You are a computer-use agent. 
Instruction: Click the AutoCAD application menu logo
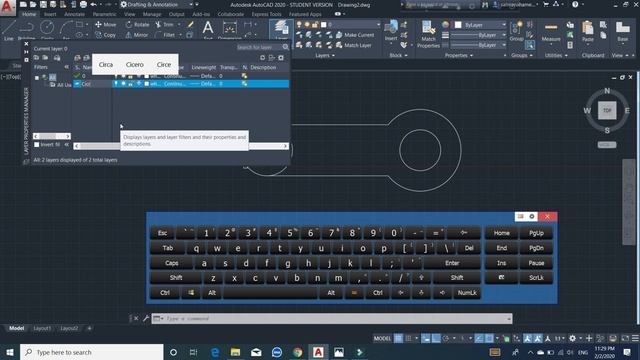[7, 7]
